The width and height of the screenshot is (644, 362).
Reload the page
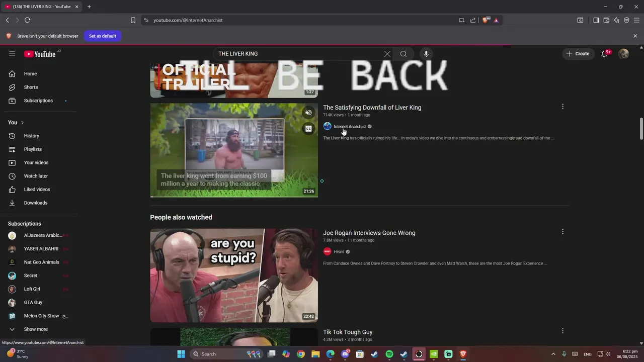(x=27, y=20)
